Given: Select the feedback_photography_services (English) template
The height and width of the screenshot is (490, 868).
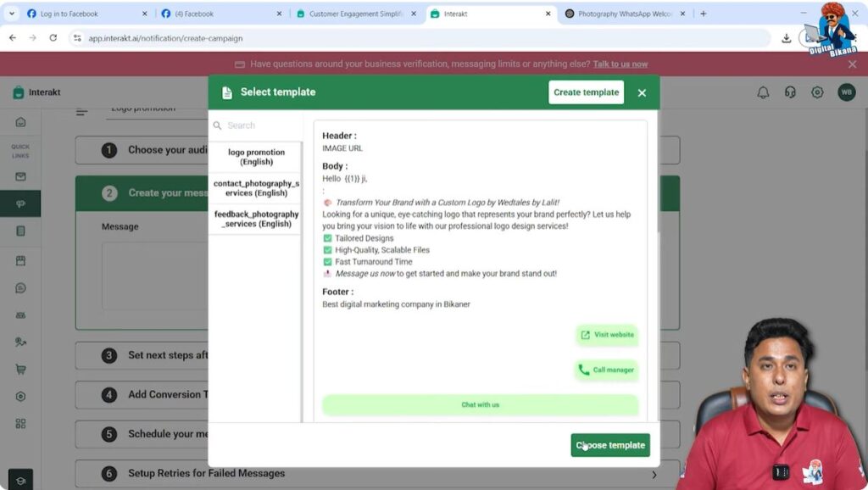Looking at the screenshot, I should click(254, 219).
